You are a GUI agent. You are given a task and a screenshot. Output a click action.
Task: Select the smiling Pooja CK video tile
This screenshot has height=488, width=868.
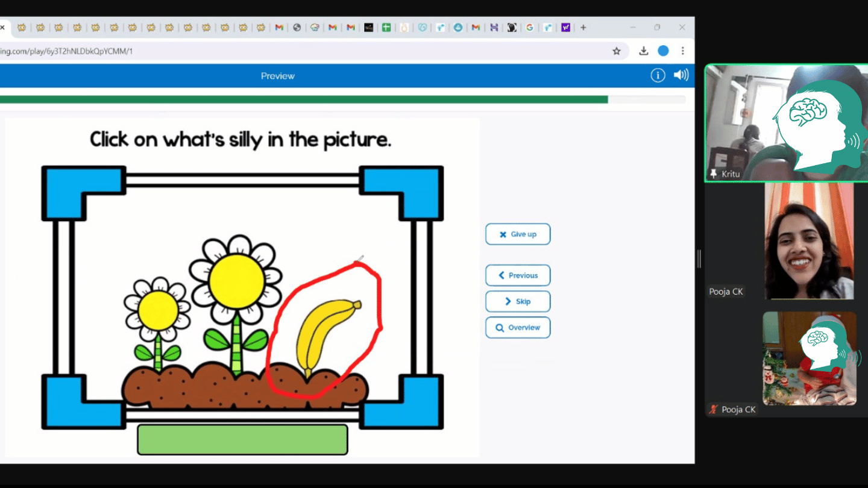click(809, 241)
